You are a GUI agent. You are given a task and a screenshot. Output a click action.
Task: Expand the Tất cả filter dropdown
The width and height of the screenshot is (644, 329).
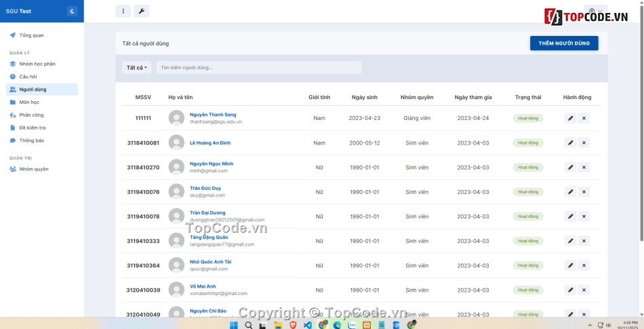(x=137, y=68)
